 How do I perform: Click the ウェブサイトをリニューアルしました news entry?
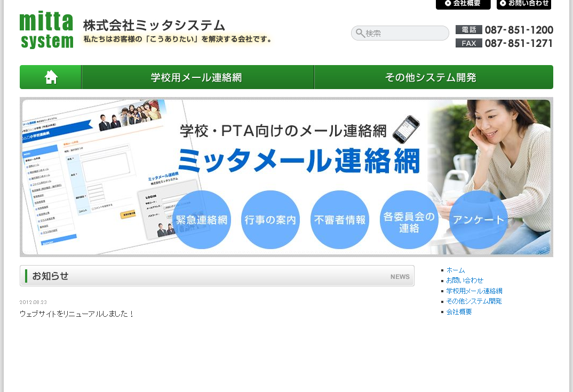point(76,314)
